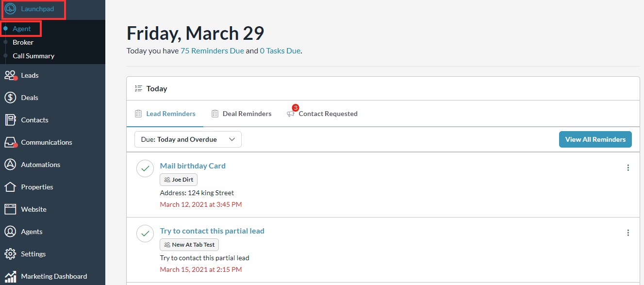The height and width of the screenshot is (285, 644).
Task: Click the Joe Dirt lead tag
Action: tap(179, 180)
